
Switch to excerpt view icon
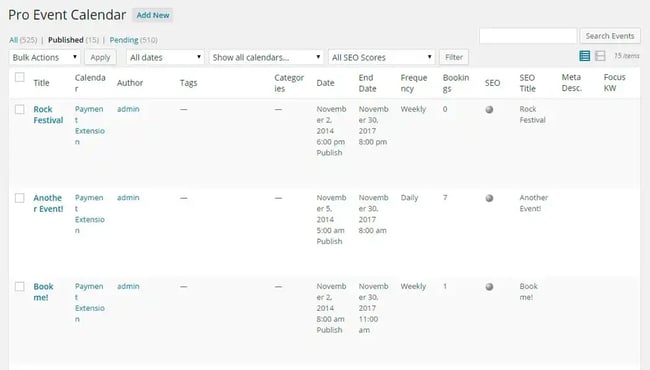coord(600,56)
